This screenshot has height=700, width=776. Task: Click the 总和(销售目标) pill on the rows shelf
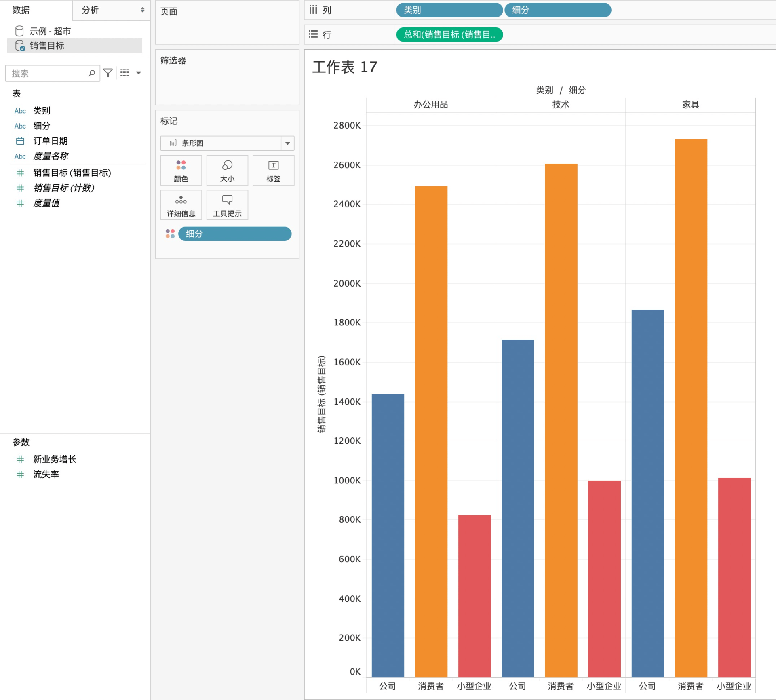(x=449, y=35)
